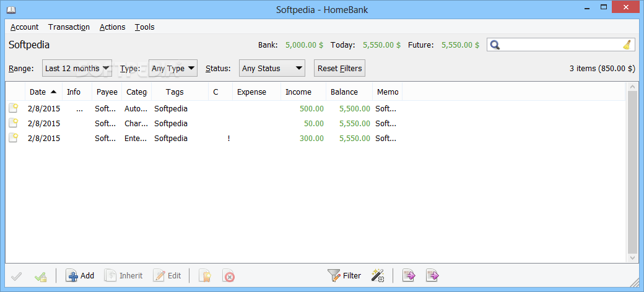The image size is (644, 292).
Task: Click the grey checkmark reconcile icon
Action: (x=17, y=277)
